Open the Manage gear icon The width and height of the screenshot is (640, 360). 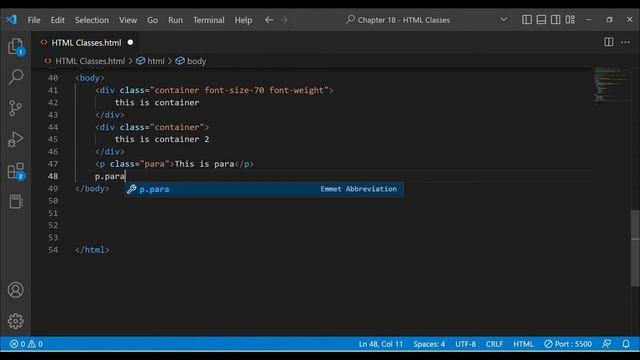16,321
